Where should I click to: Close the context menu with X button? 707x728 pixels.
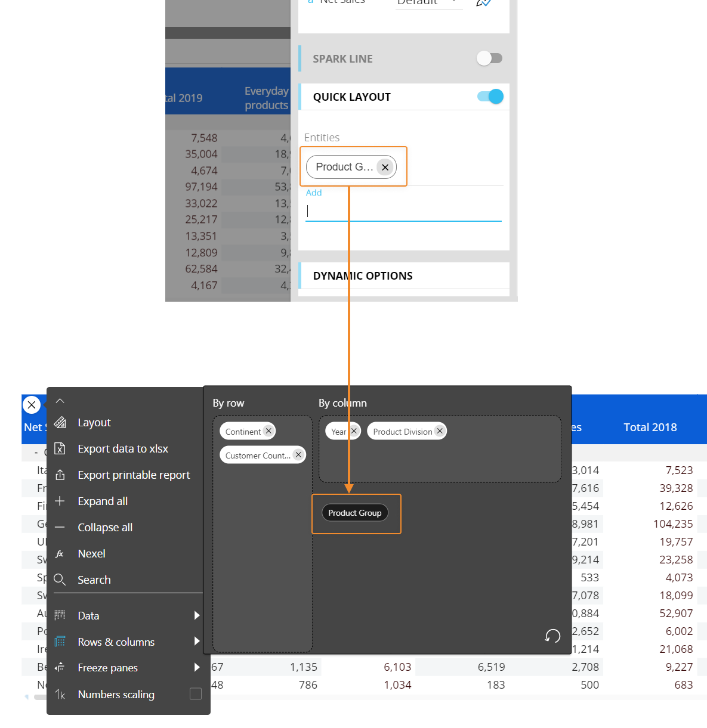point(32,405)
